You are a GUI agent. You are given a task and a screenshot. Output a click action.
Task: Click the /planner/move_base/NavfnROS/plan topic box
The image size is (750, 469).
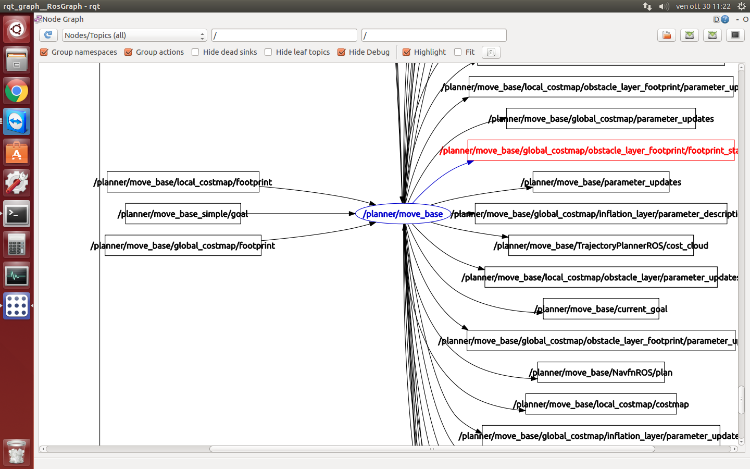point(600,372)
